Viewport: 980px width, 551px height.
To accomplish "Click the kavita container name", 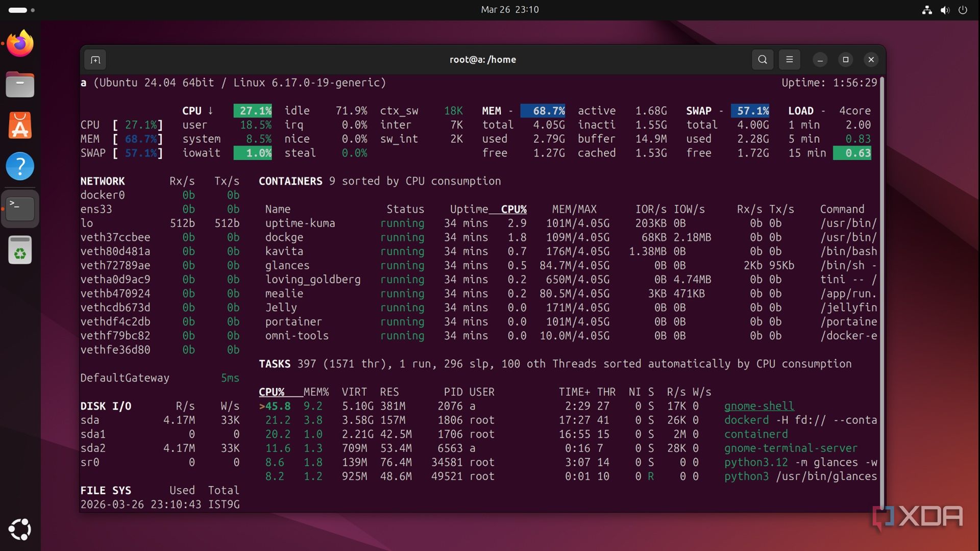I will (x=284, y=252).
